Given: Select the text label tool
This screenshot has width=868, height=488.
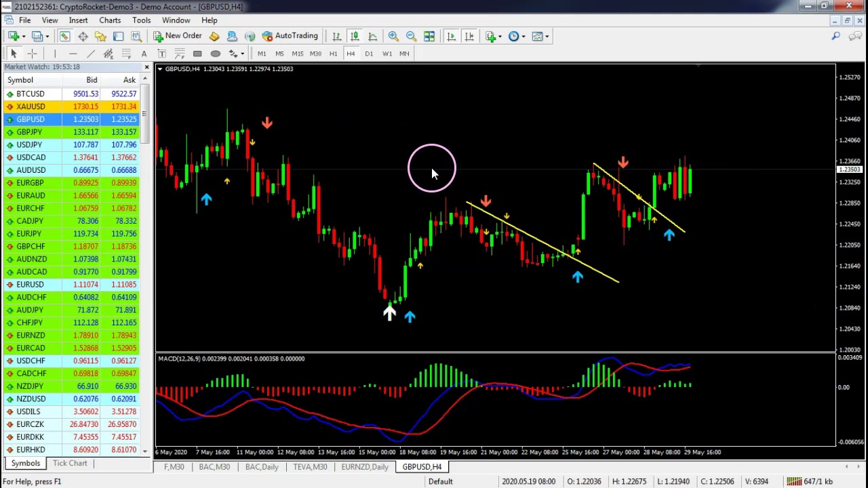Looking at the screenshot, I should pyautogui.click(x=161, y=54).
